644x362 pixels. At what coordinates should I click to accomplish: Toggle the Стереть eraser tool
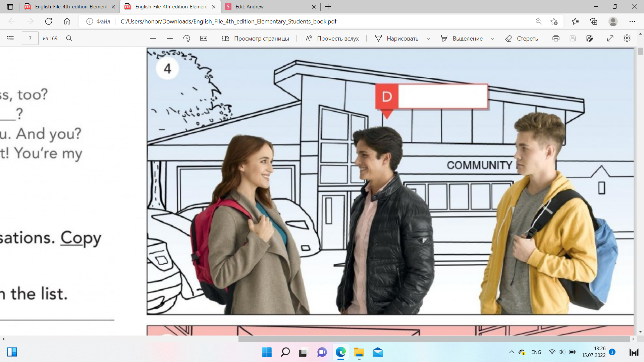(522, 39)
